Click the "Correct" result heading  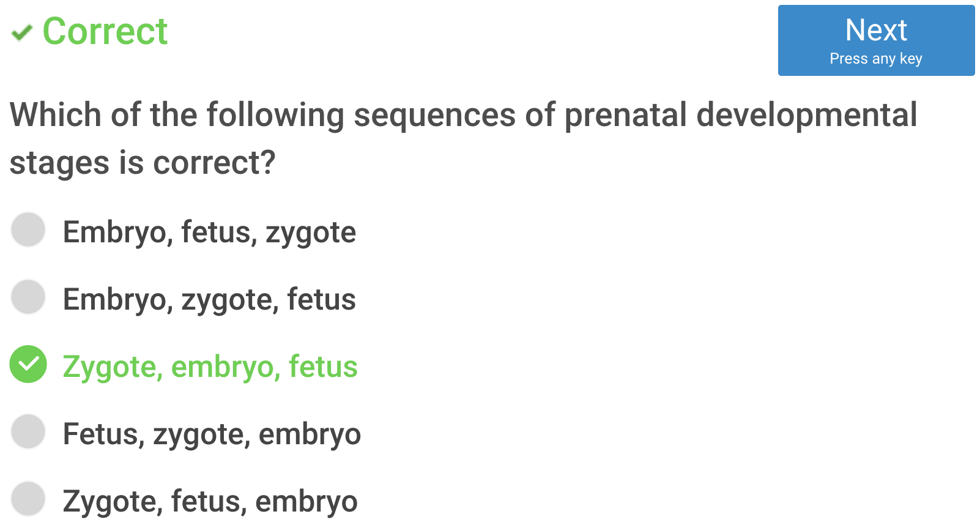coord(105,31)
